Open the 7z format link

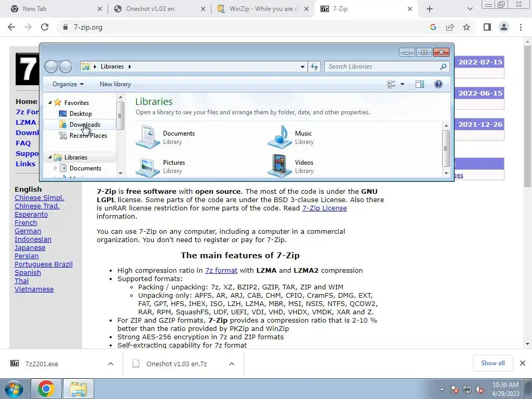pos(221,270)
